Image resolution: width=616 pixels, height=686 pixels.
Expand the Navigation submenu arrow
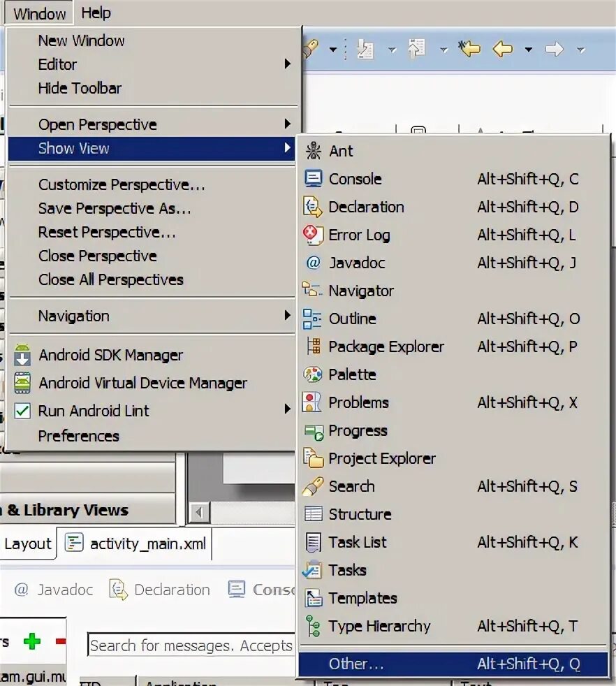point(288,316)
